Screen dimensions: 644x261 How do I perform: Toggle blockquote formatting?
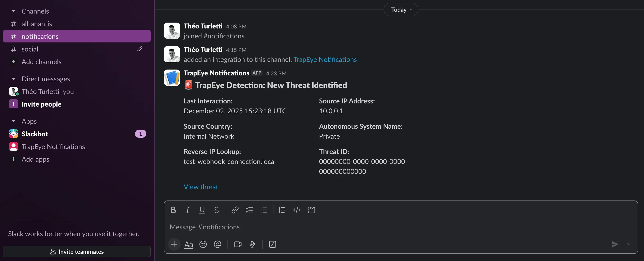282,210
